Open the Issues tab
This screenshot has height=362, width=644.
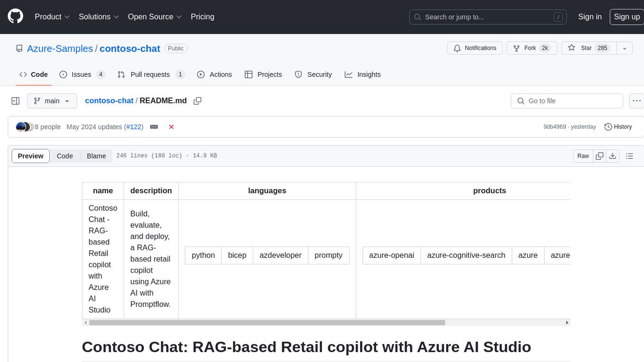pos(82,74)
